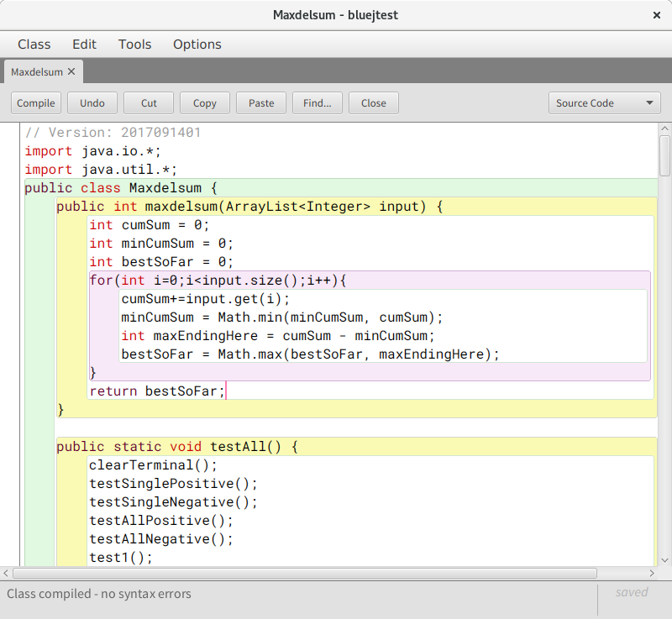Viewport: 672px width, 619px height.
Task: Click the 'public static void testAll()' line
Action: coord(177,446)
